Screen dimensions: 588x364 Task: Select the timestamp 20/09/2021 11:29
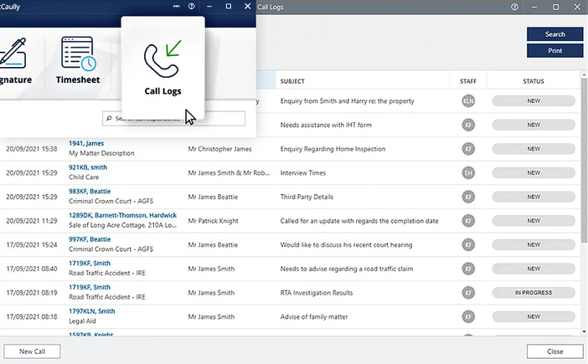pyautogui.click(x=32, y=221)
